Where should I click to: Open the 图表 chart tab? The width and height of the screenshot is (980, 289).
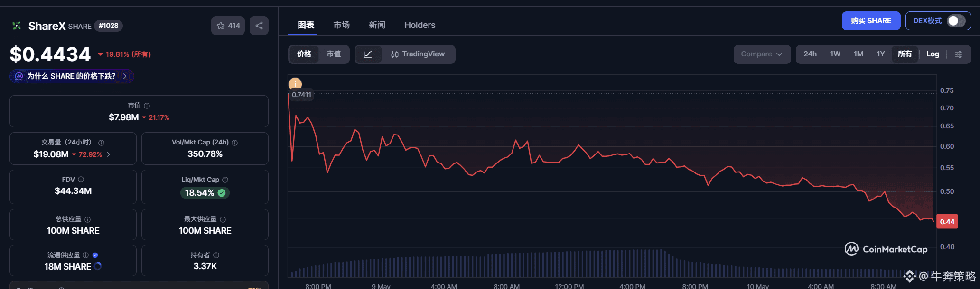pyautogui.click(x=306, y=25)
